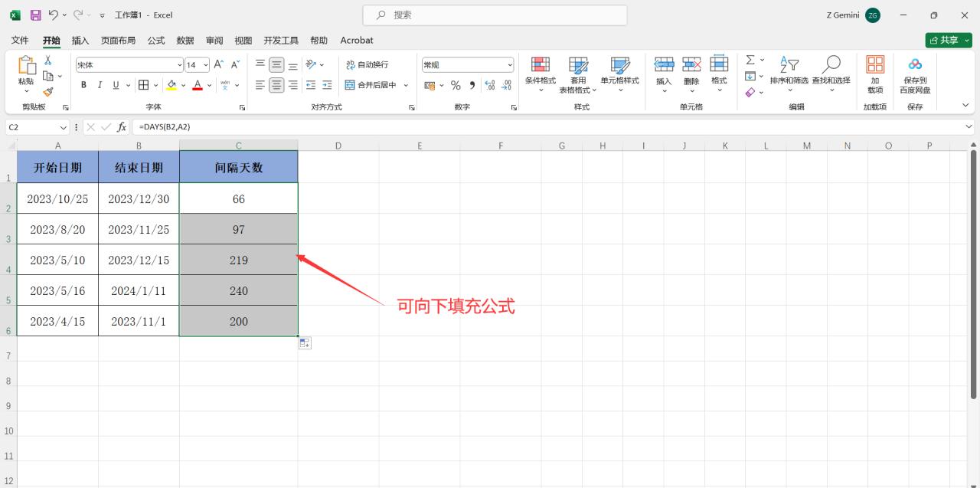This screenshot has height=488, width=980.
Task: Expand the 合并后居中 dropdown arrow
Action: tap(406, 85)
